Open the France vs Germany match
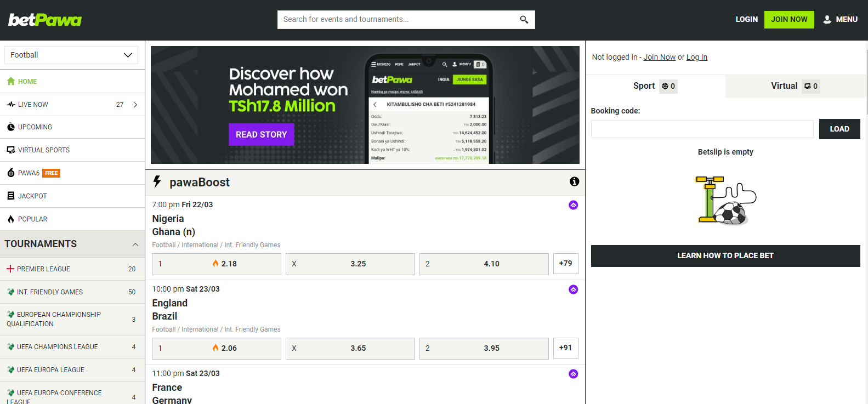Viewport: 868px width, 404px height. (x=172, y=394)
